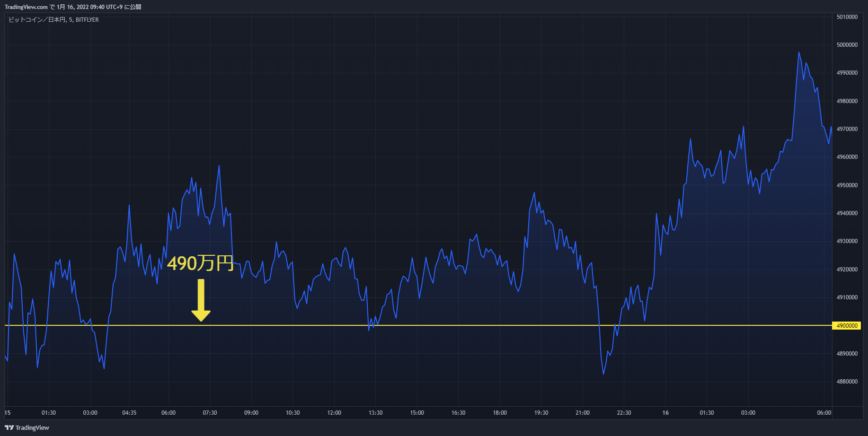Click the 06:00 label at the axis end
The image size is (868, 436).
(x=824, y=413)
